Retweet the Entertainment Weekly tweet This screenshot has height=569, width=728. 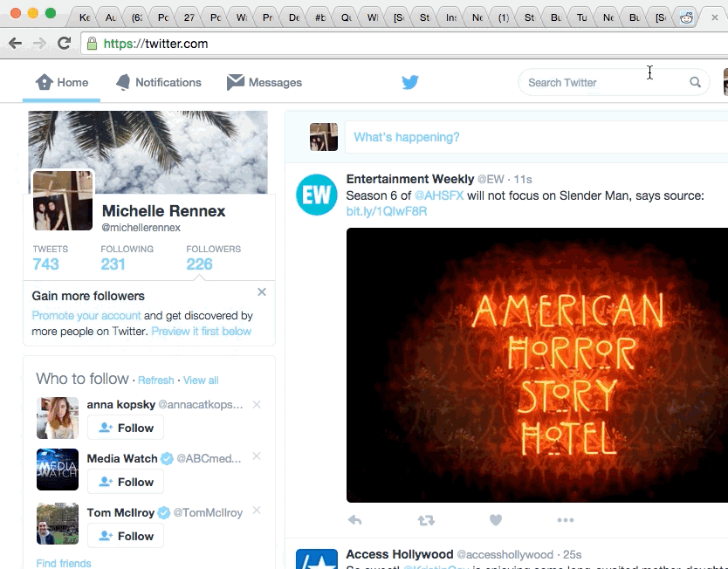425,520
